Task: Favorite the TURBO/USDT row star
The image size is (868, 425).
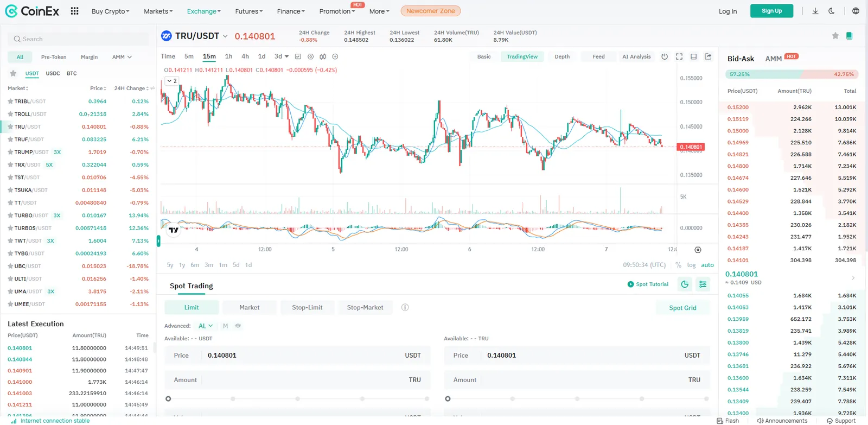Action: tap(10, 215)
